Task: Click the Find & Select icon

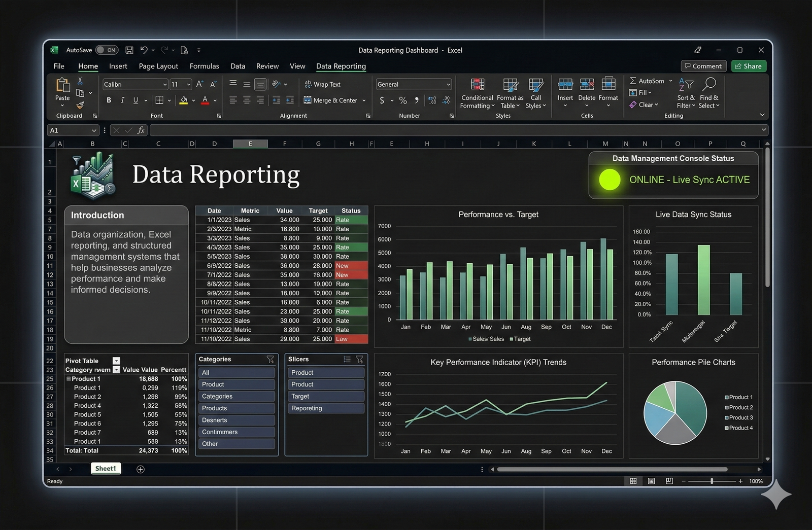Action: 709,93
